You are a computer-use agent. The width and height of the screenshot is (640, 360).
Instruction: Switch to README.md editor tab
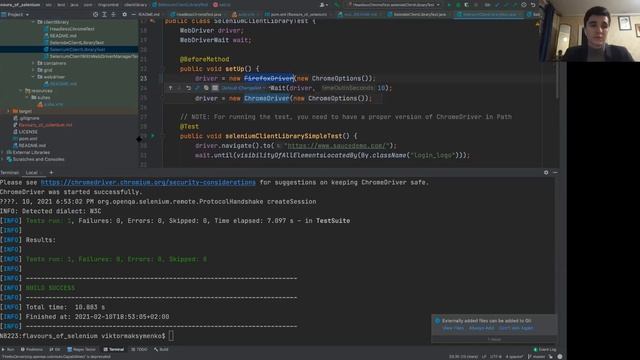149,14
